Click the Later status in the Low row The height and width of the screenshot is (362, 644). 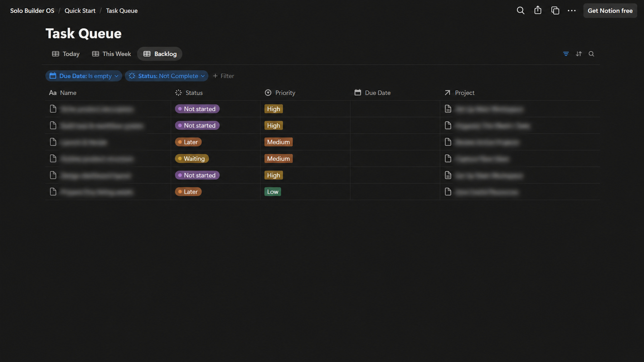coord(188,192)
